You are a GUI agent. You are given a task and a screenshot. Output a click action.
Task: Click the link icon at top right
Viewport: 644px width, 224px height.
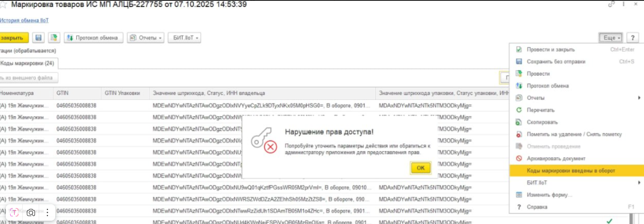pos(611,5)
